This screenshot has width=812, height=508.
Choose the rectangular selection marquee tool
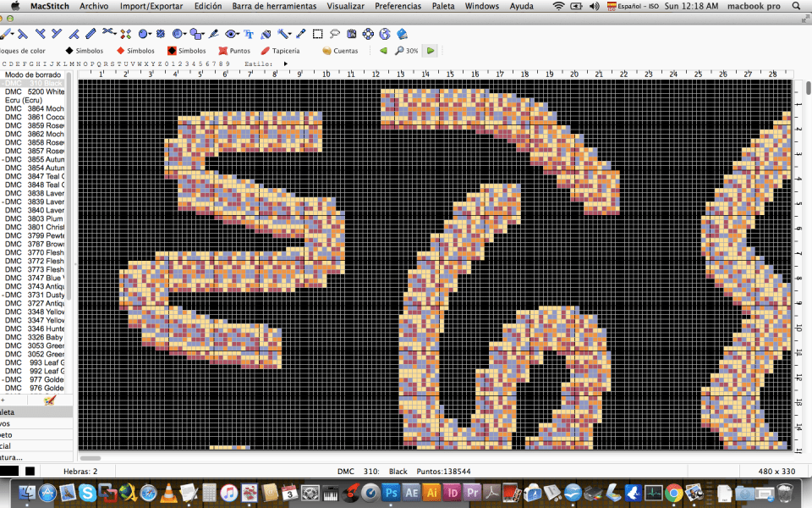click(318, 35)
